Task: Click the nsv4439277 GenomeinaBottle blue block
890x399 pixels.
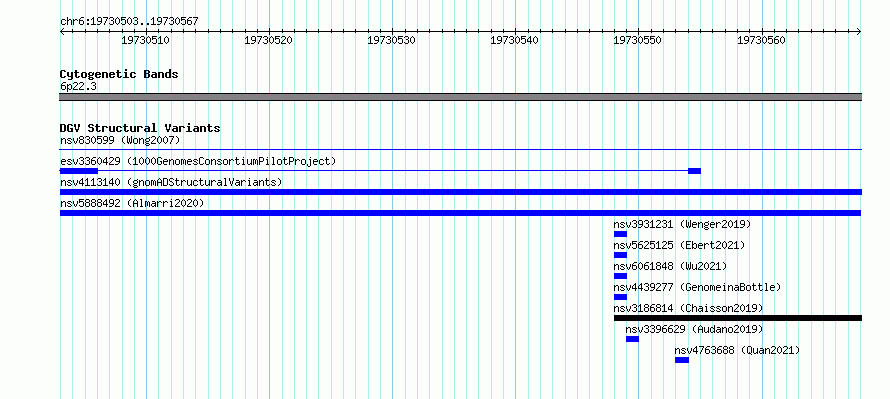Action: point(620,297)
